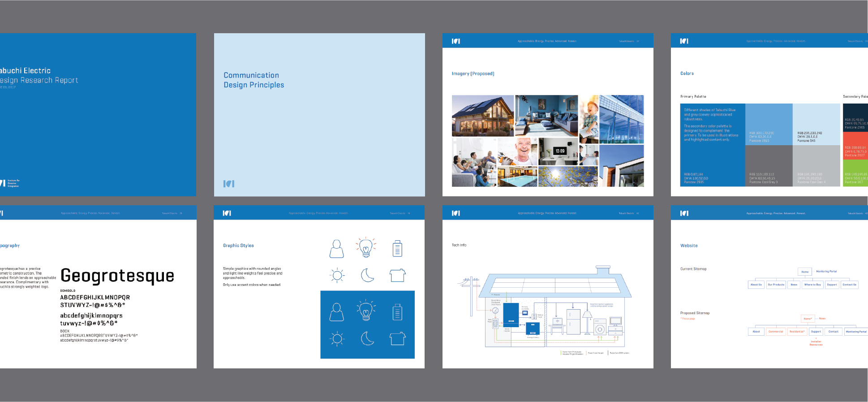
Task: Click the Current Sitemap label
Action: point(693,269)
